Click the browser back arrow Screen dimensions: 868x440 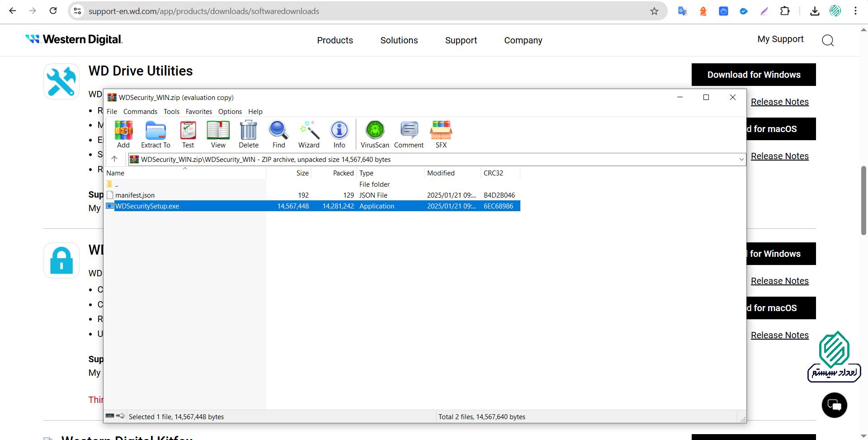coord(13,11)
